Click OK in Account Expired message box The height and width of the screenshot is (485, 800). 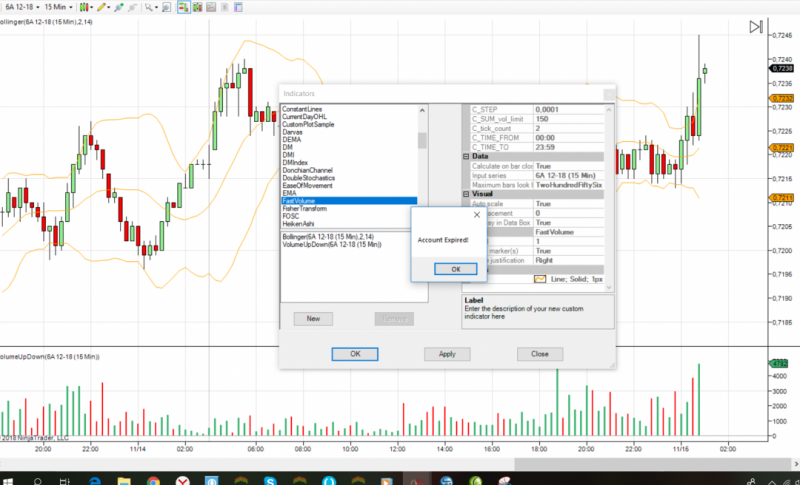click(456, 269)
